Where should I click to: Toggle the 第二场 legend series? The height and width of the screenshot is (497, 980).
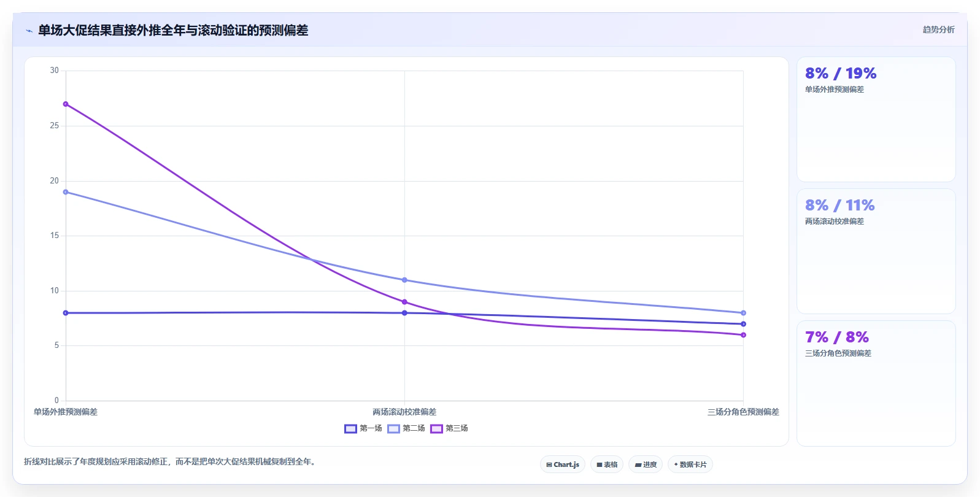pos(406,428)
